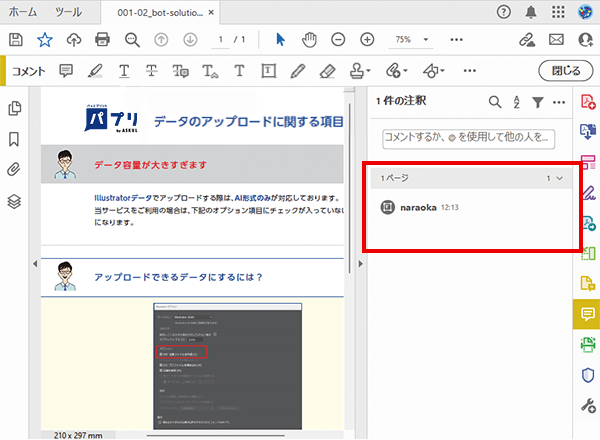Open the more tools wrench icon
Image resolution: width=600 pixels, height=440 pixels.
(588, 406)
